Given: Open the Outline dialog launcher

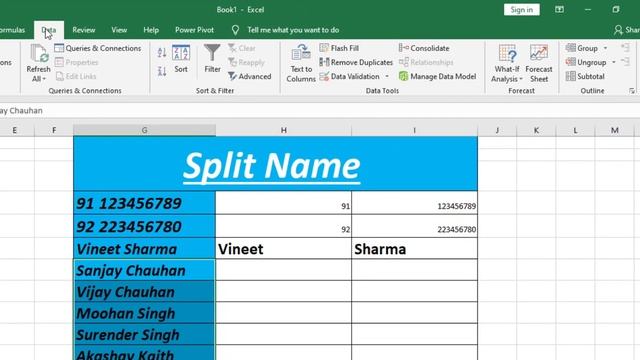Looking at the screenshot, I should click(x=632, y=91).
